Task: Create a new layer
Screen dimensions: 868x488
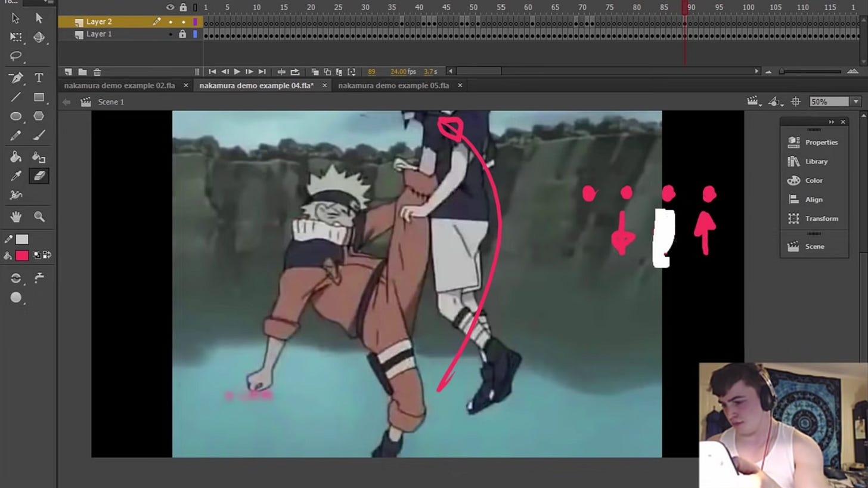Action: (69, 72)
